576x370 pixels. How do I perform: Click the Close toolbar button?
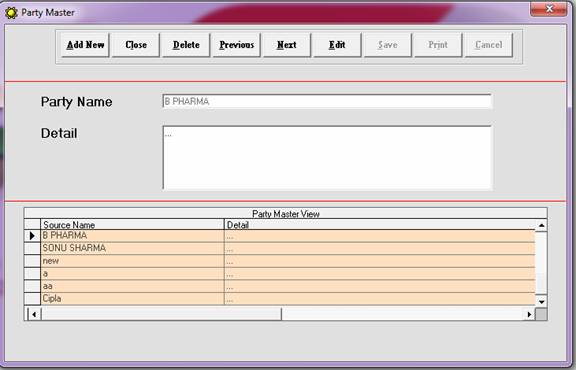(x=136, y=45)
